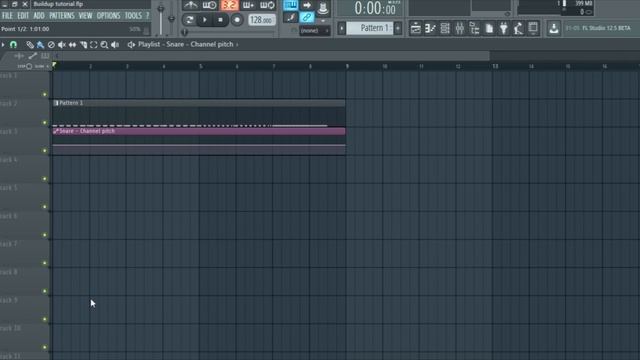Select the Mute tool in playlist toolbar
640x360 pixels.
[62, 44]
